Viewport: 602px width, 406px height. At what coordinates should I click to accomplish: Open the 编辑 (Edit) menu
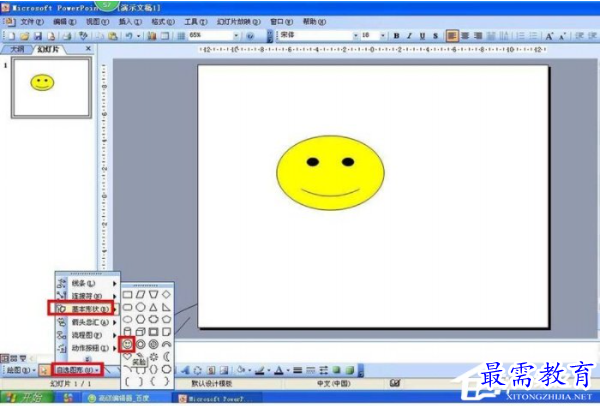tap(64, 22)
